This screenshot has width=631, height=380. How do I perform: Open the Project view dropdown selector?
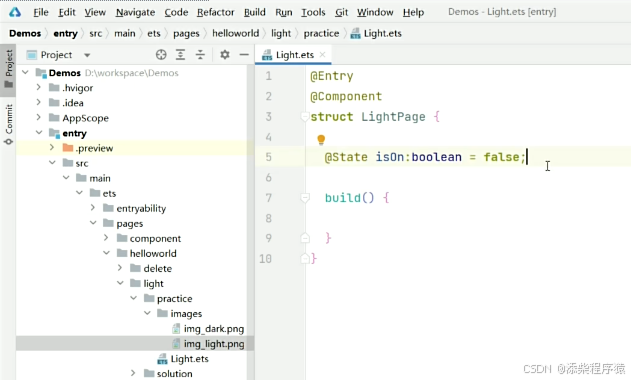pos(87,55)
